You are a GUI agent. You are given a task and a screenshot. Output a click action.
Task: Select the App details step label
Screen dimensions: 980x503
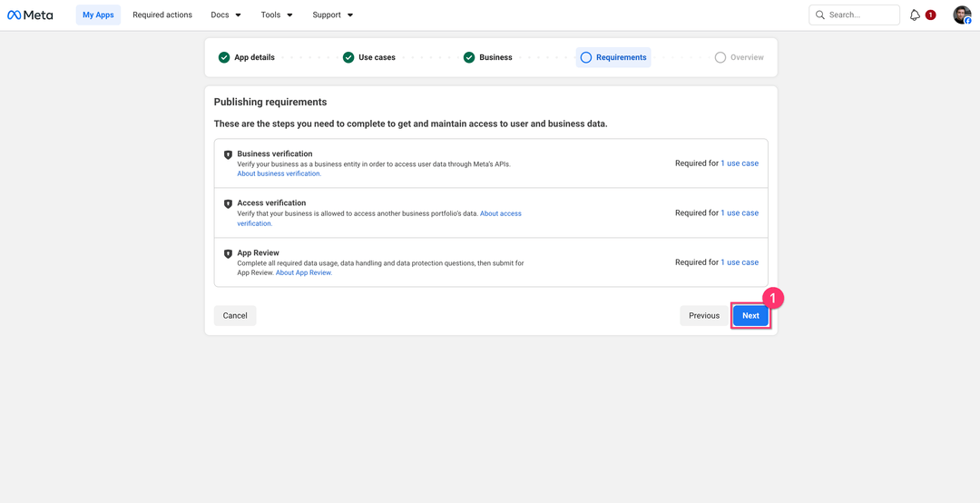tap(254, 57)
